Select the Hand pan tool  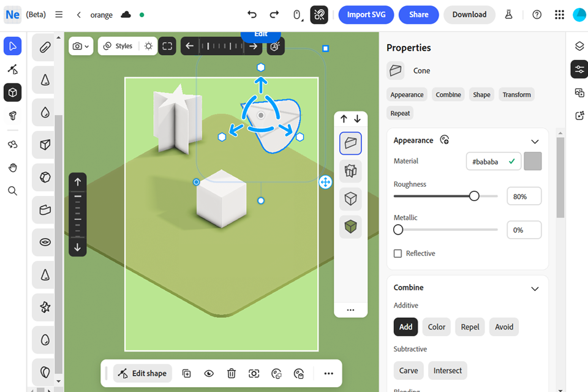[x=12, y=168]
